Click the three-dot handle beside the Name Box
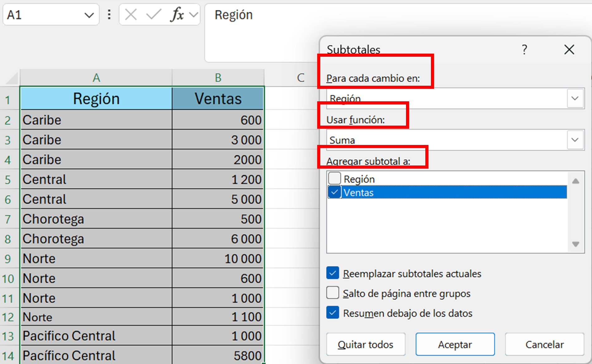The height and width of the screenshot is (364, 592). [x=109, y=15]
